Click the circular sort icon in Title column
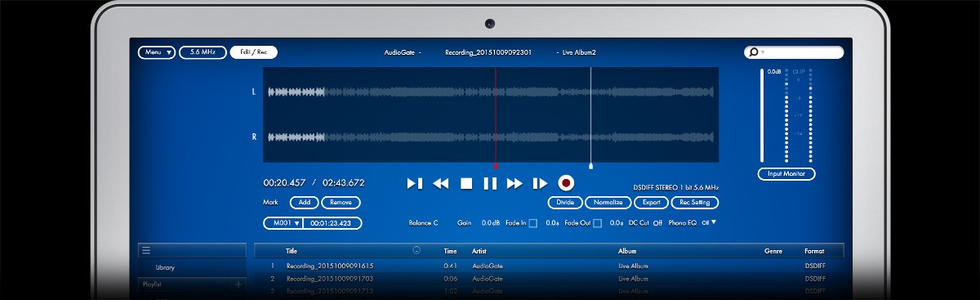The height and width of the screenshot is (300, 980). pos(417,251)
